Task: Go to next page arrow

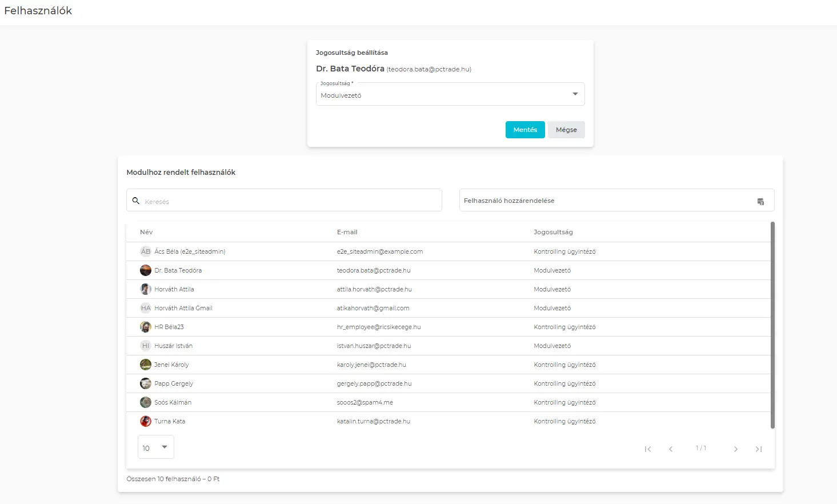Action: (736, 449)
